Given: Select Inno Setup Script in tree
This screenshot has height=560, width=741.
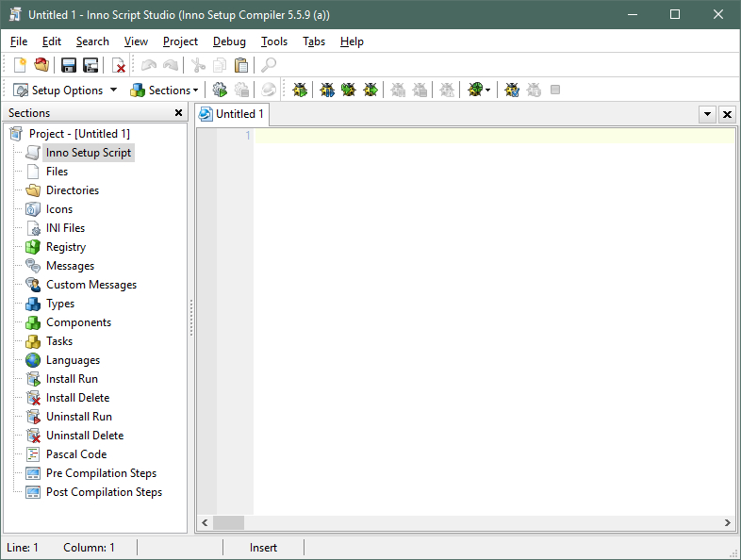Looking at the screenshot, I should point(89,153).
